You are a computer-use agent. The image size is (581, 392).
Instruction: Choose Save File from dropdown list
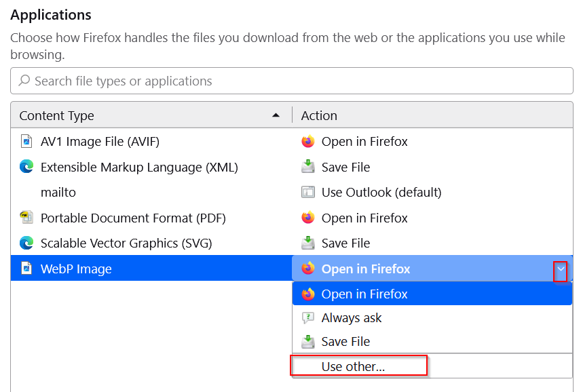(x=432, y=341)
